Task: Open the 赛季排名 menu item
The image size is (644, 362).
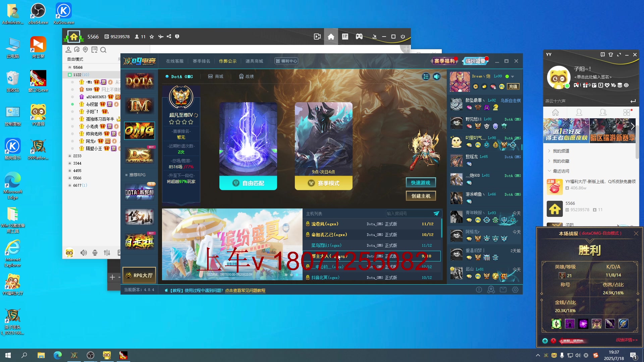Action: 201,61
